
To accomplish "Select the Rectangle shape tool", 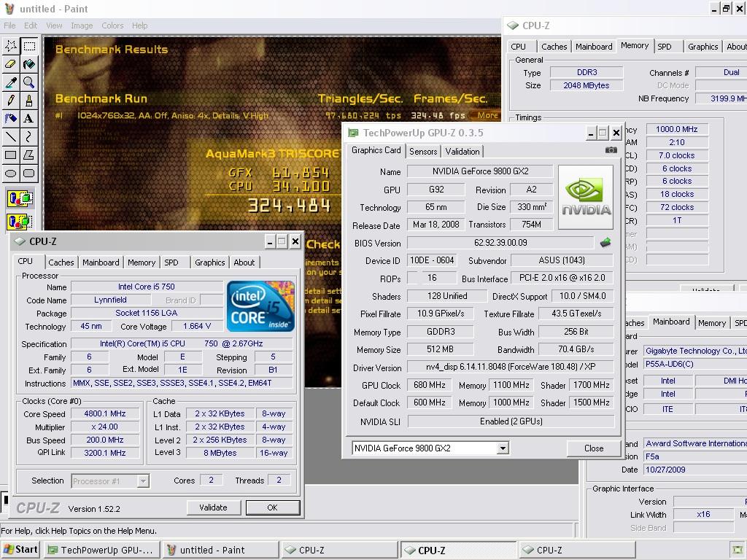I will click(11, 155).
